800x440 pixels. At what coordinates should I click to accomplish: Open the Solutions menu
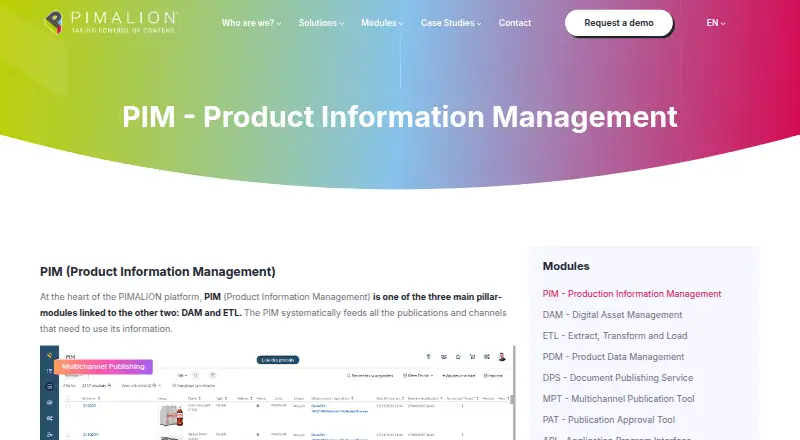pos(321,23)
